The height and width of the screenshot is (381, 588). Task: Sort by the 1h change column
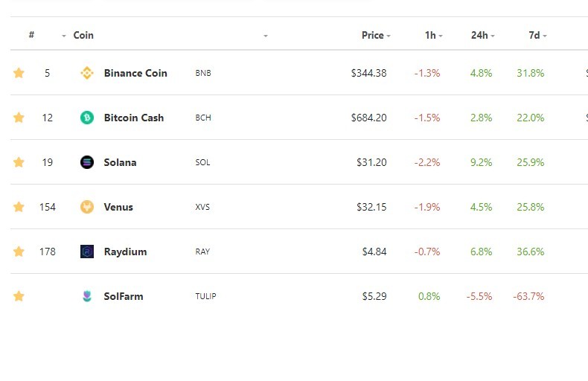pos(433,35)
